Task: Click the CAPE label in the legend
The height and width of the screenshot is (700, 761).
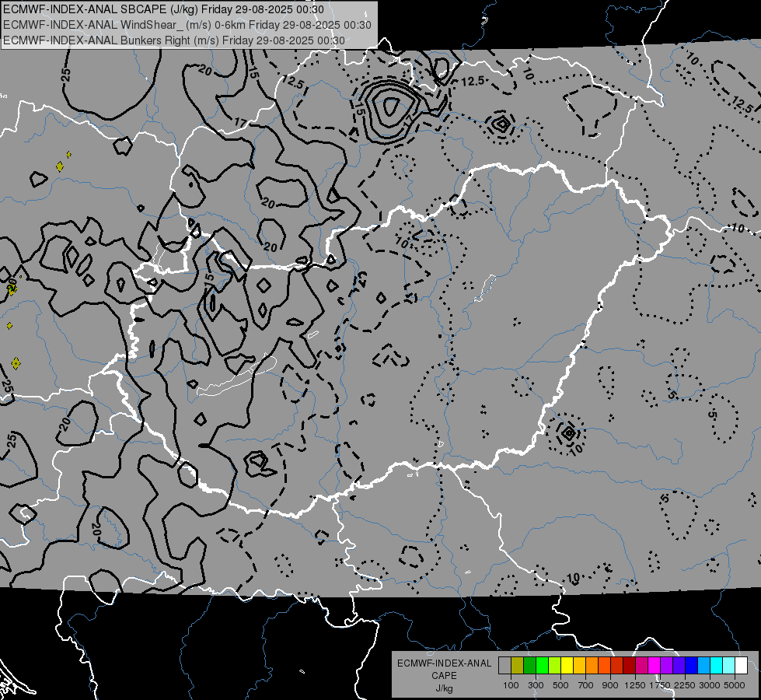Action: coord(444,676)
